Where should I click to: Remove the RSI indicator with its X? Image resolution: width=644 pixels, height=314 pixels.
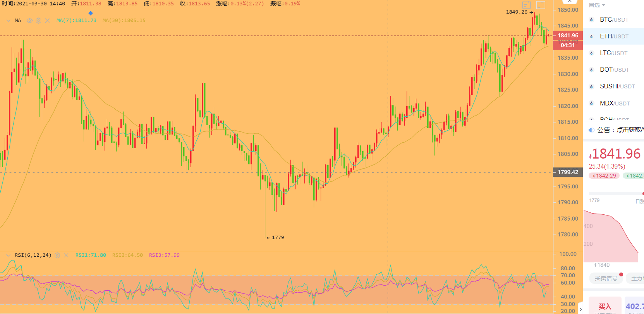(66, 255)
